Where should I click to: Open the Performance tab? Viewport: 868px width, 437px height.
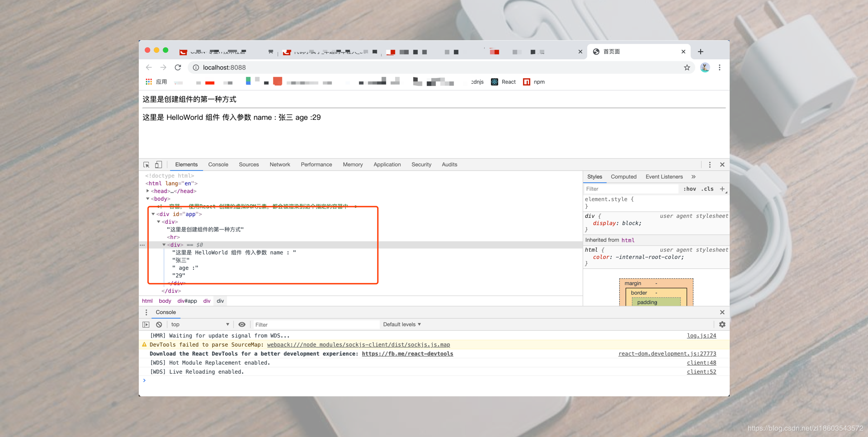coord(316,164)
